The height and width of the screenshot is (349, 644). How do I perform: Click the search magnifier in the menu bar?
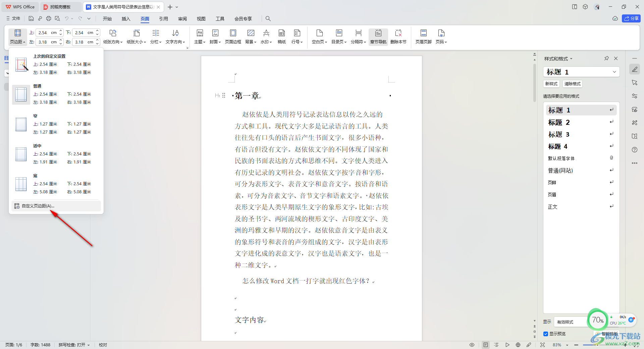click(x=268, y=18)
